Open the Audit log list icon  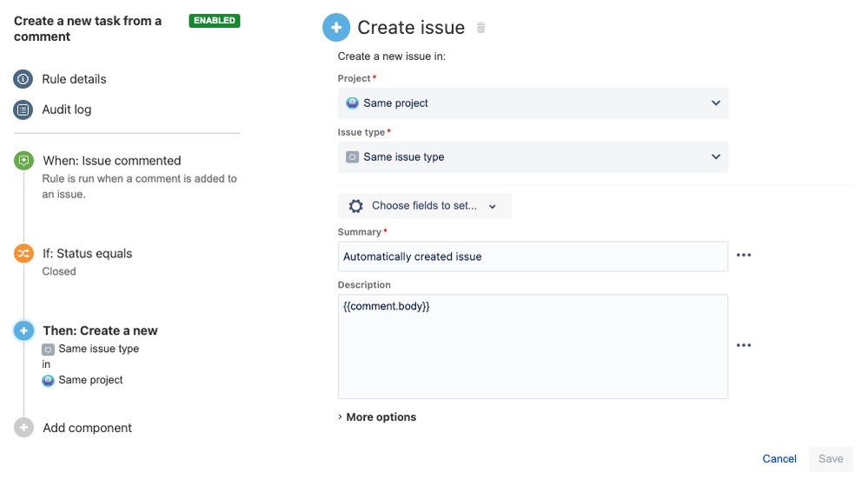tap(23, 110)
